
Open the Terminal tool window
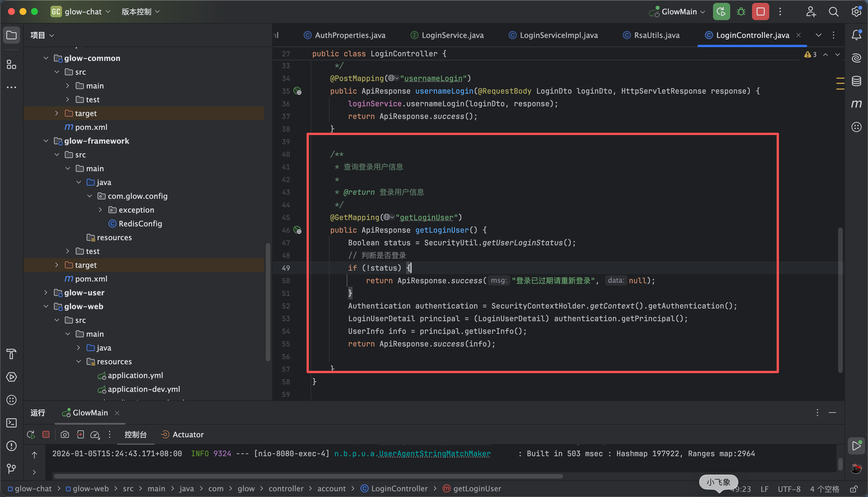pyautogui.click(x=11, y=423)
